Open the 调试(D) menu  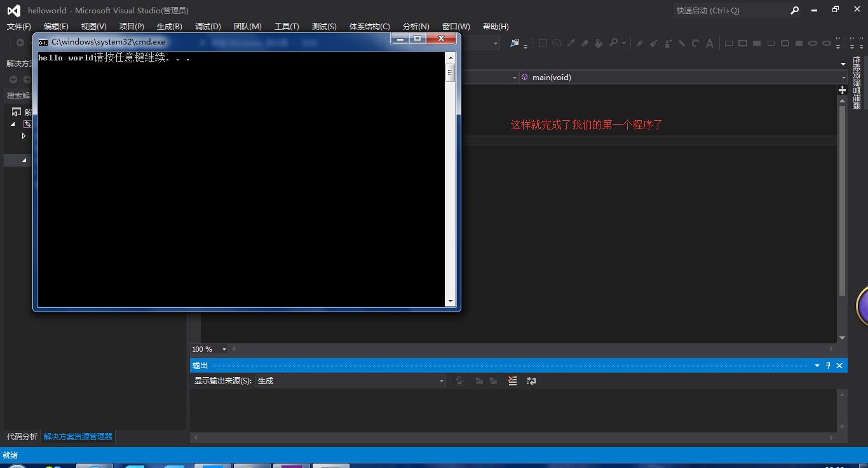208,27
